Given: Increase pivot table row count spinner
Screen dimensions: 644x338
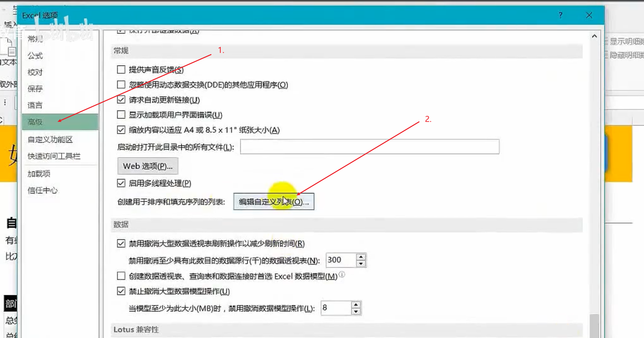Looking at the screenshot, I should point(361,257).
